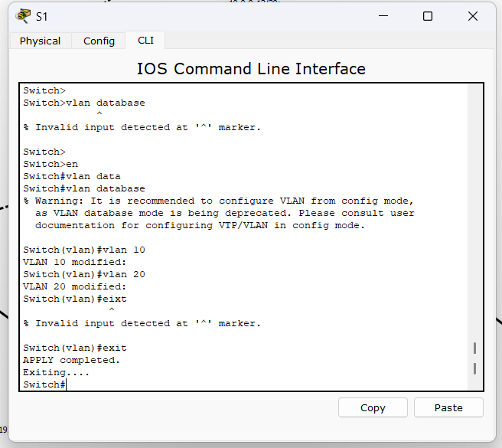This screenshot has width=502, height=448.
Task: Click the 'Switch(vlan)#eixt' mistyped command line
Action: pos(74,299)
